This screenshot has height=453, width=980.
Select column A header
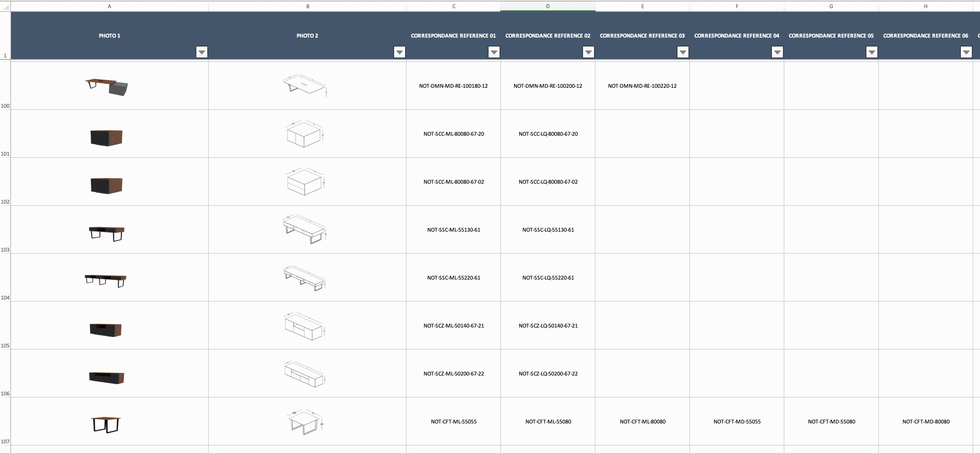pos(109,7)
